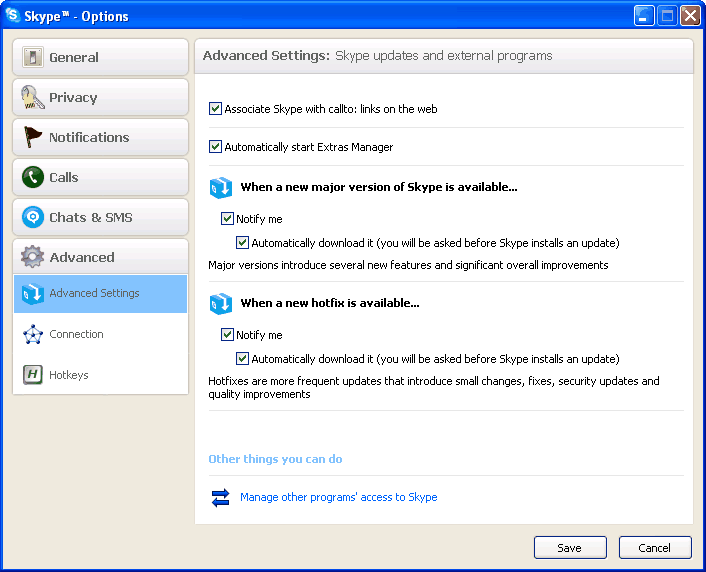Click the 'Other things you can do' heading

point(275,459)
